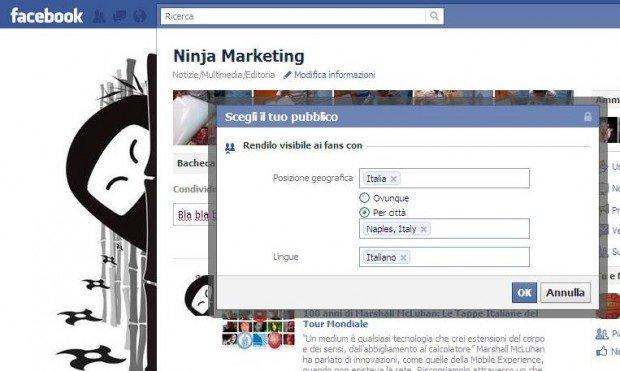Click the pencil icon beside Modifica informazioni
The height and width of the screenshot is (371, 620).
(287, 75)
